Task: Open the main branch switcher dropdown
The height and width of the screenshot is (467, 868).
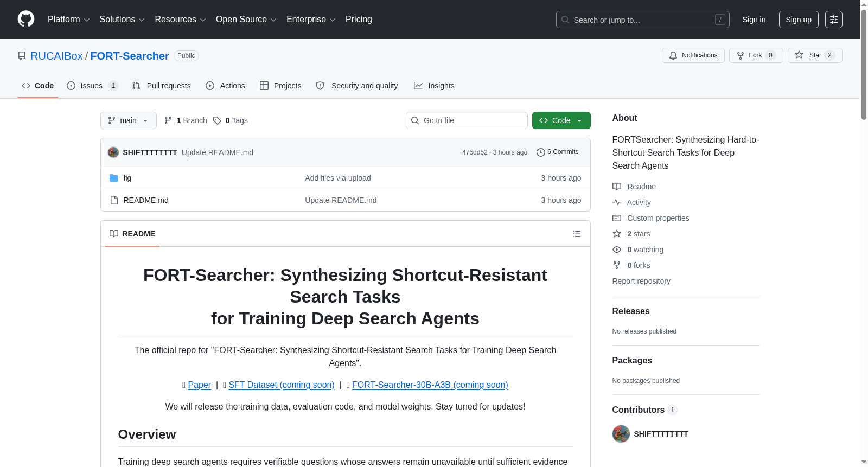Action: [129, 120]
